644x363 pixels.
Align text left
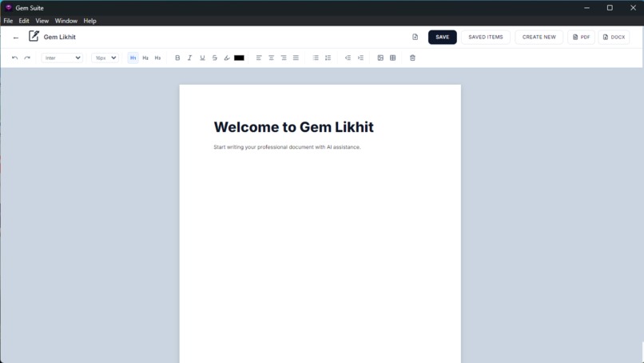pyautogui.click(x=259, y=58)
